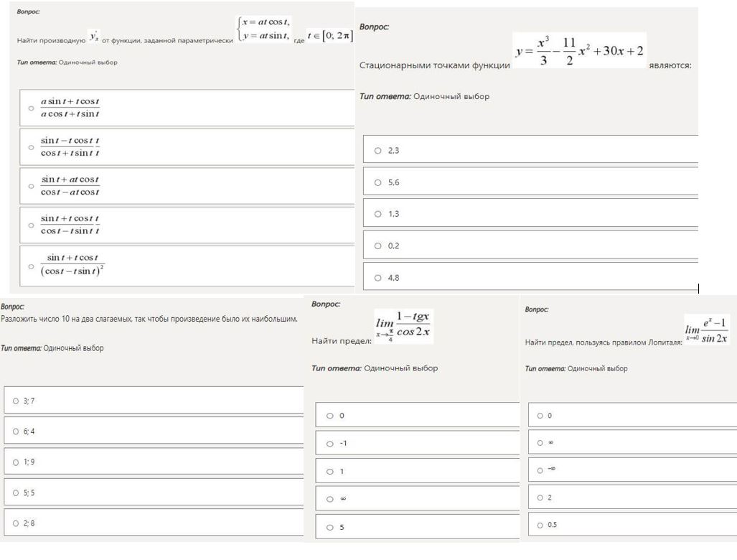
Task: Select "2" for the L'Hôpital limit question
Action: point(540,498)
